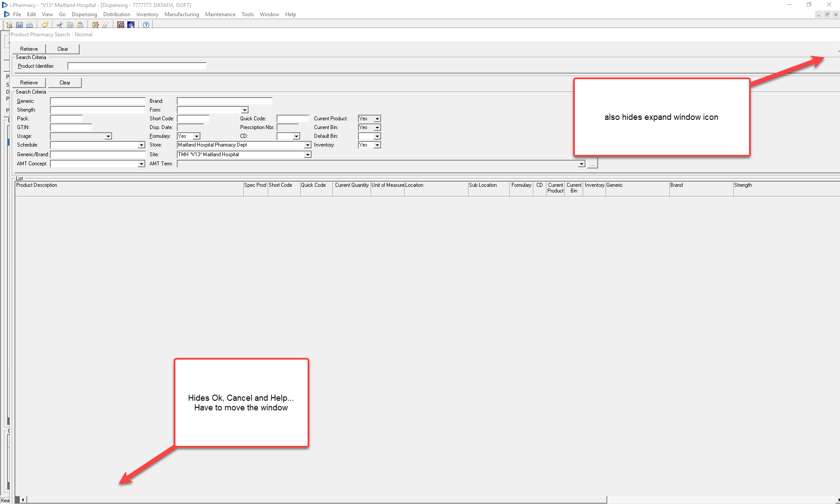
Task: Open the Manufacturing menu
Action: pyautogui.click(x=182, y=14)
